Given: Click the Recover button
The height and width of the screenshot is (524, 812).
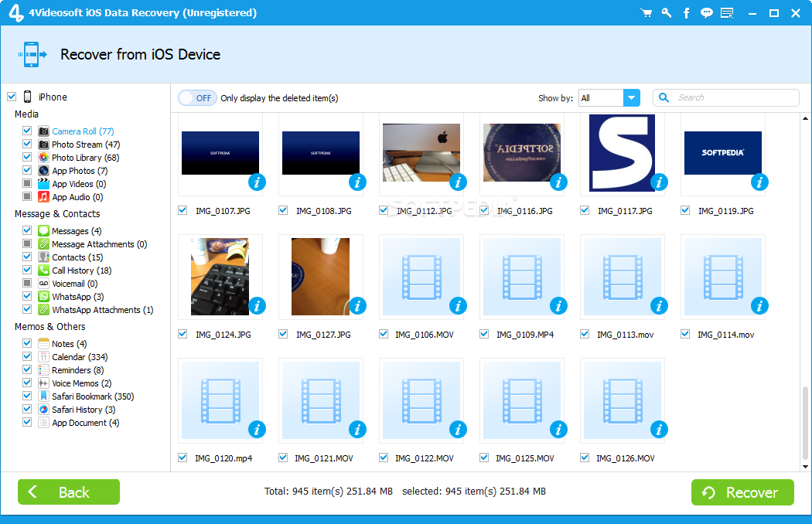Looking at the screenshot, I should pyautogui.click(x=742, y=492).
